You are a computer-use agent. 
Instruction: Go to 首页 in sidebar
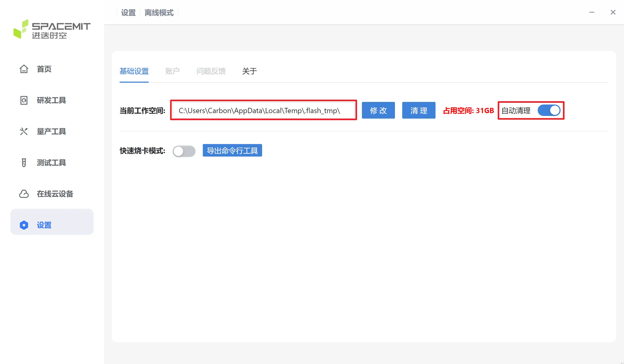click(x=52, y=69)
